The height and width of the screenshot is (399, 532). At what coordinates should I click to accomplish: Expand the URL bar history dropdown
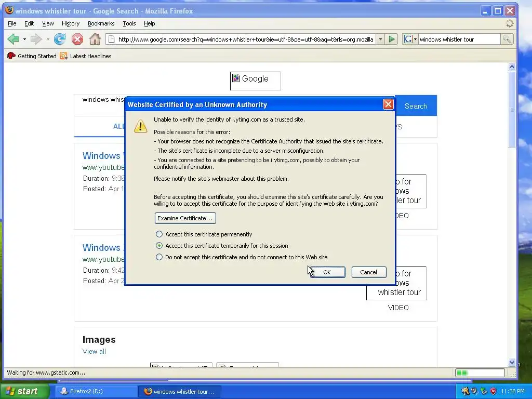(x=380, y=39)
